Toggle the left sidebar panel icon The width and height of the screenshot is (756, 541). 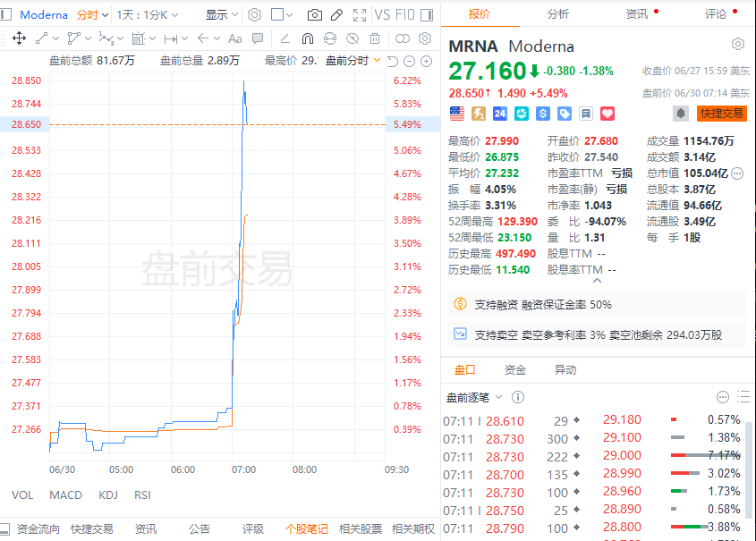click(x=5, y=14)
